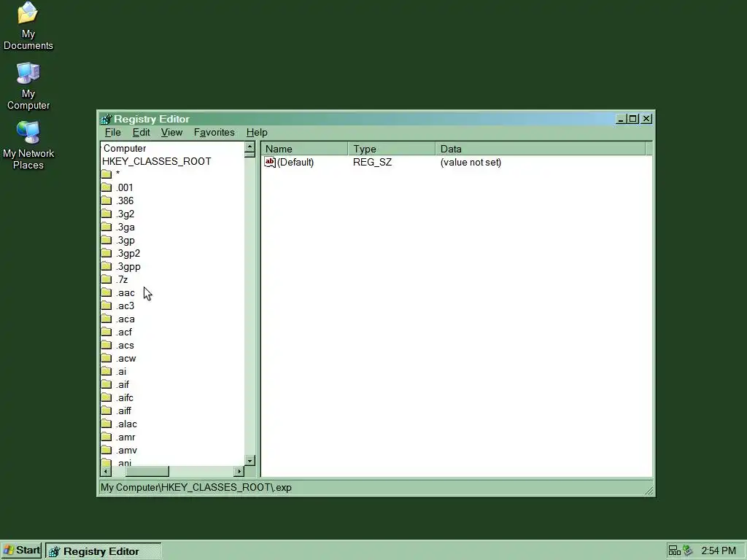Sort by the Data column header
This screenshot has height=560, width=747.
(541, 149)
